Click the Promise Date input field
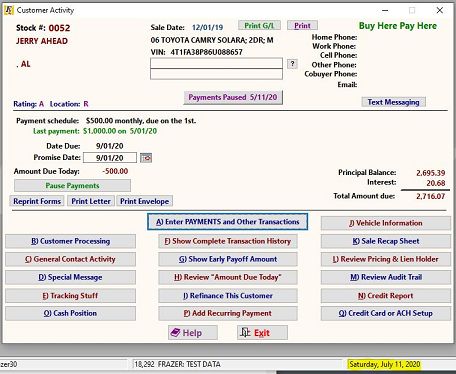Viewport: 456px width, 374px height. coord(110,158)
